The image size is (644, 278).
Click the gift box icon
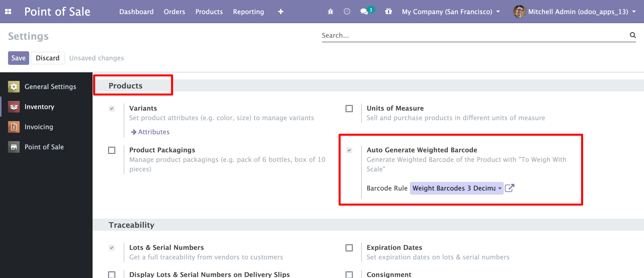tap(388, 12)
